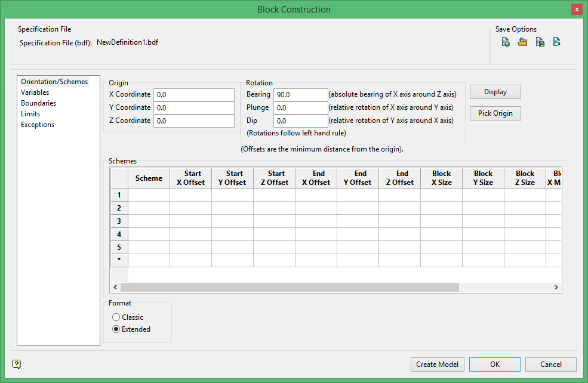Click the X Coordinate origin field
This screenshot has height=383, width=588.
pyautogui.click(x=193, y=95)
